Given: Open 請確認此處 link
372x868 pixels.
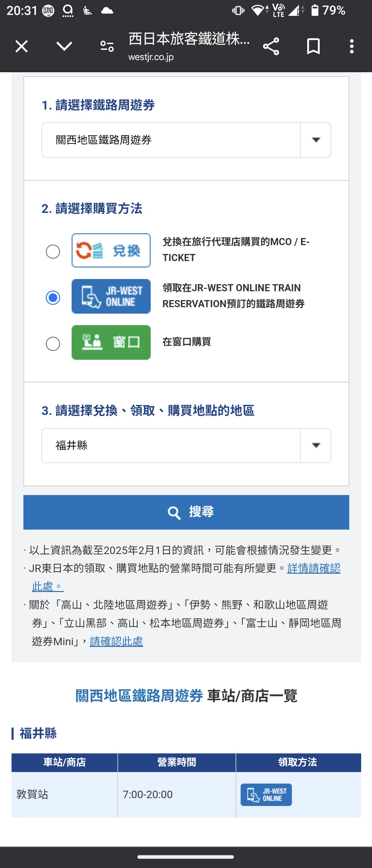Looking at the screenshot, I should (116, 642).
